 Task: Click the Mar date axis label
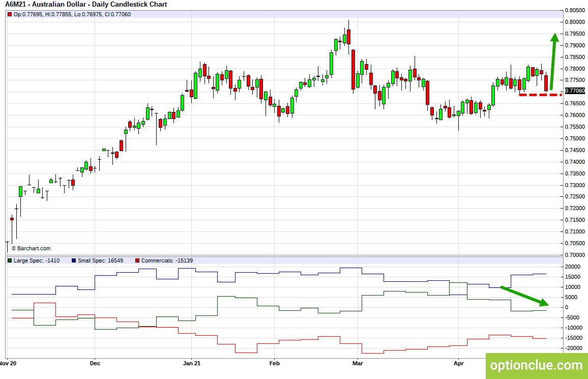point(358,363)
